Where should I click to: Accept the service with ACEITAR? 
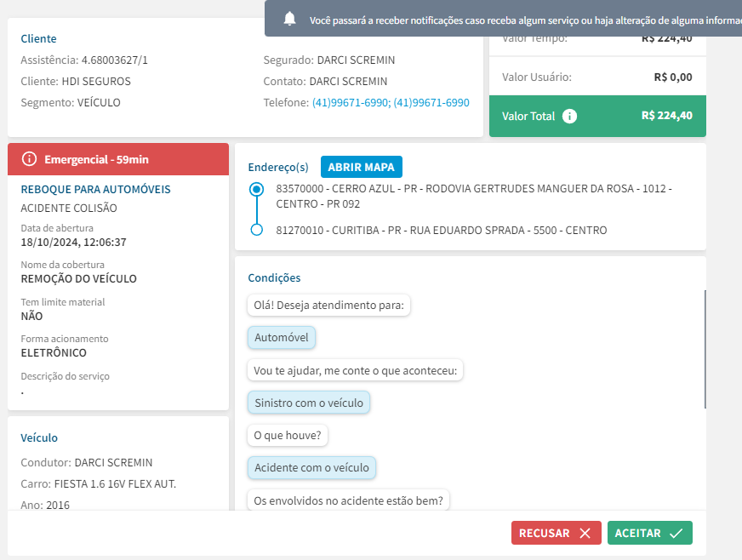649,533
